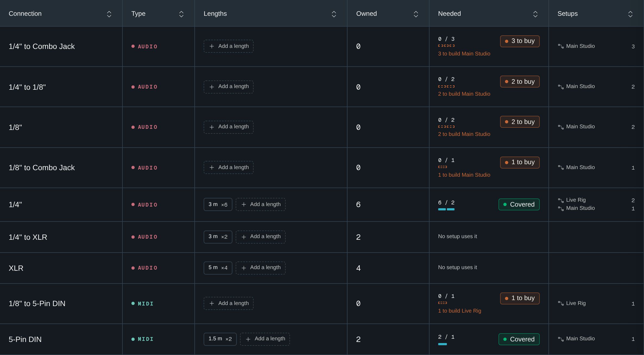Viewport: 644px width, 355px height.
Task: Add a length for 1/8" to Combo Jack
Action: point(228,167)
